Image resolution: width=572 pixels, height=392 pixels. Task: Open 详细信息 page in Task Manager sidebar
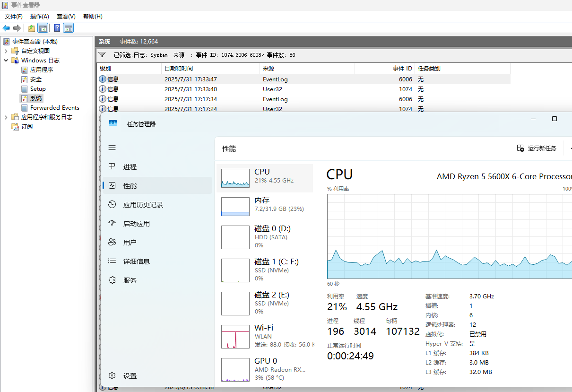(x=157, y=261)
